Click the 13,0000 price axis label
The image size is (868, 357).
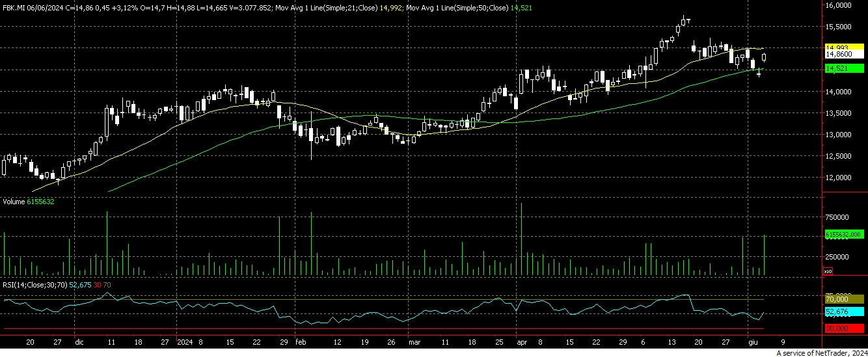(838, 135)
